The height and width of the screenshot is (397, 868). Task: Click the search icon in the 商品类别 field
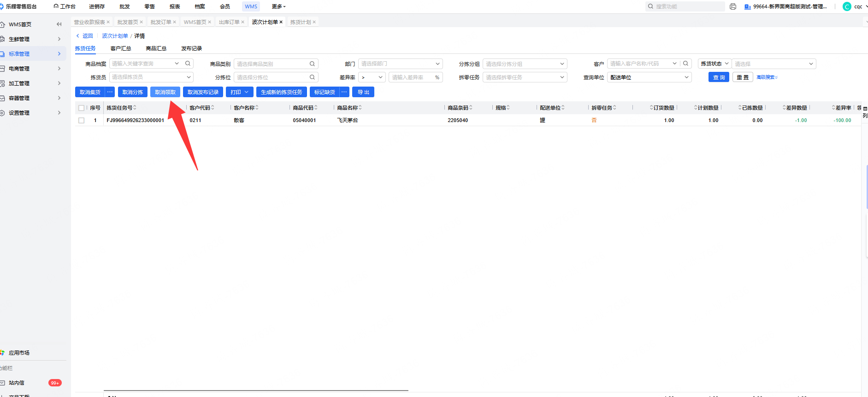[312, 64]
